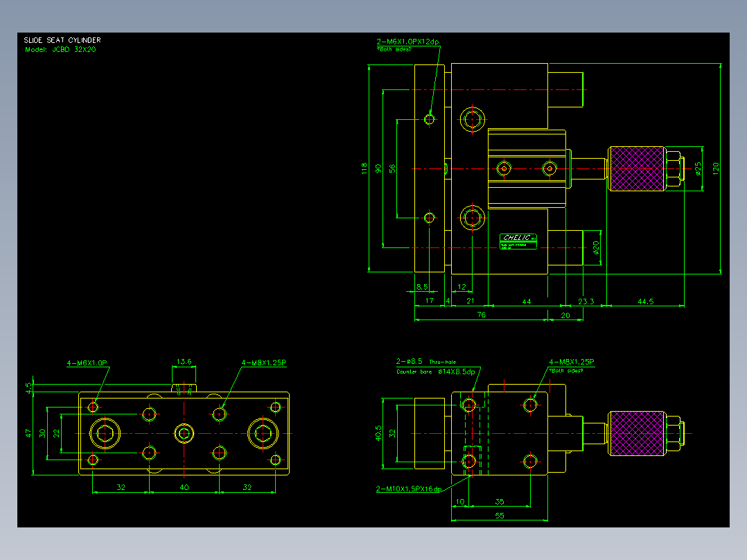Click the '2-M10X1.5PX16dp' thread callout
The width and height of the screenshot is (747, 560).
(x=409, y=489)
